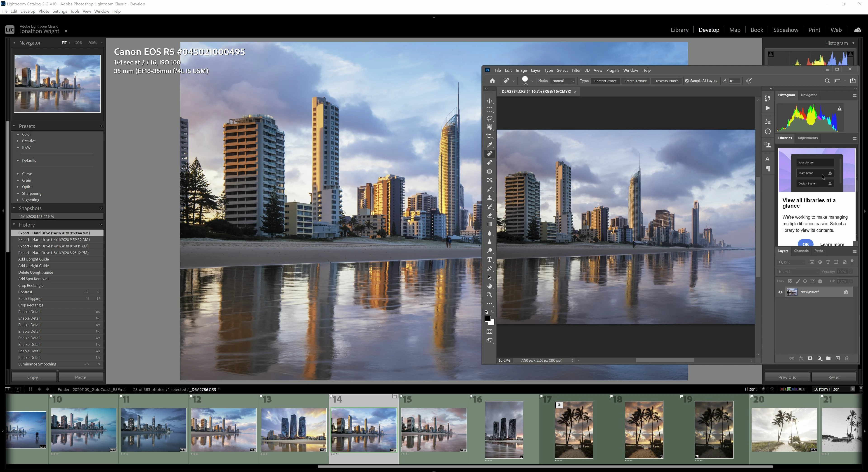Select the Horizontal Type tool
Screen dimensions: 868x472
click(490, 260)
